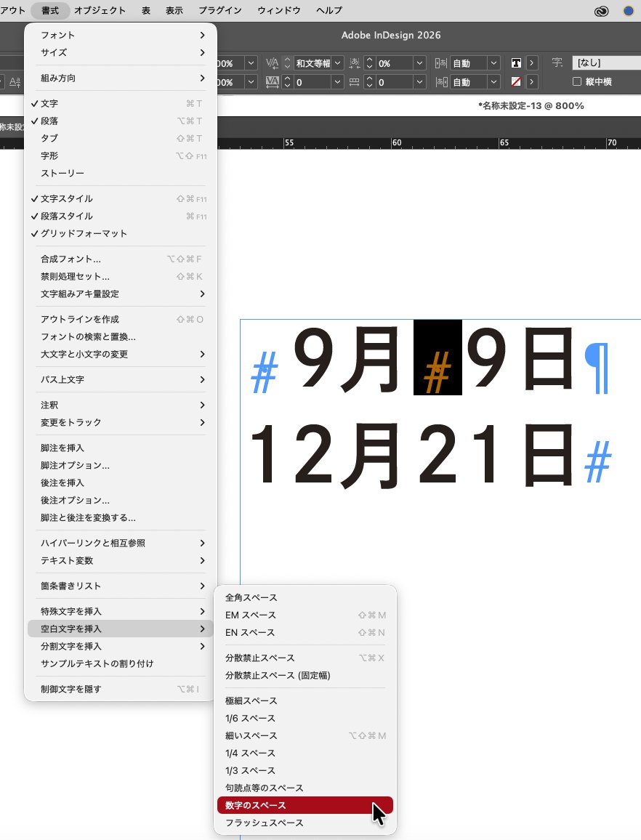Click the grid character count icon
Viewport: 641px width, 840px height.
tap(354, 82)
